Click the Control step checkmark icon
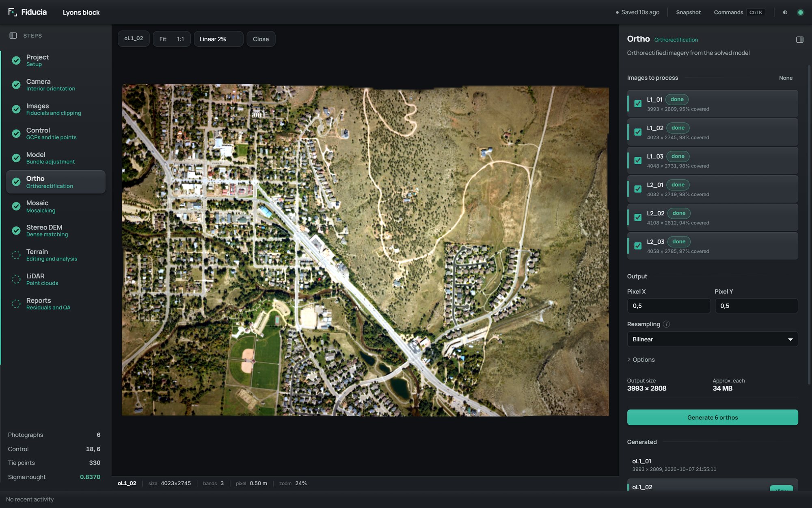The height and width of the screenshot is (508, 812). click(16, 133)
